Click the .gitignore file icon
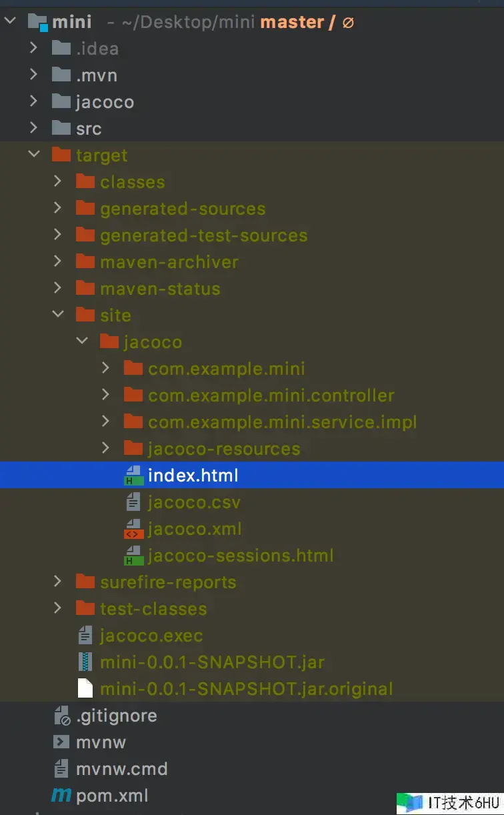504x815 pixels. pos(61,716)
